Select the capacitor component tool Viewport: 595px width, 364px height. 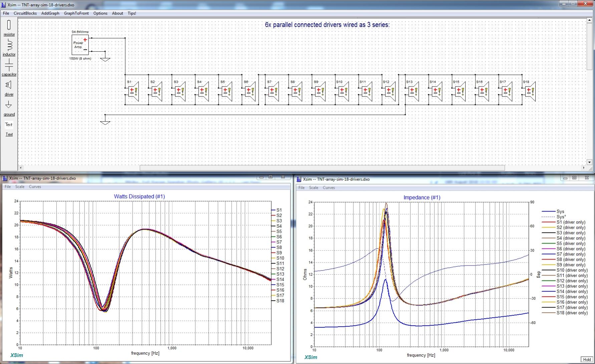(9, 68)
